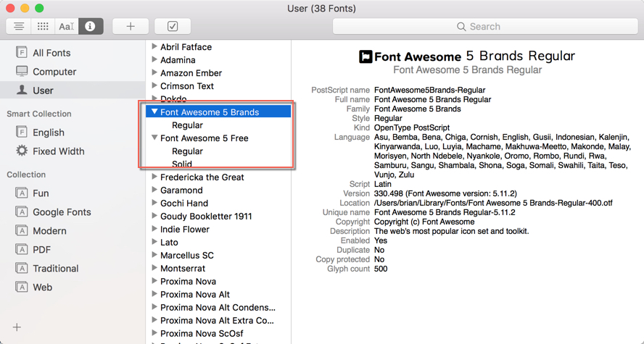
Task: Expand the Garamond family
Action: (x=154, y=190)
